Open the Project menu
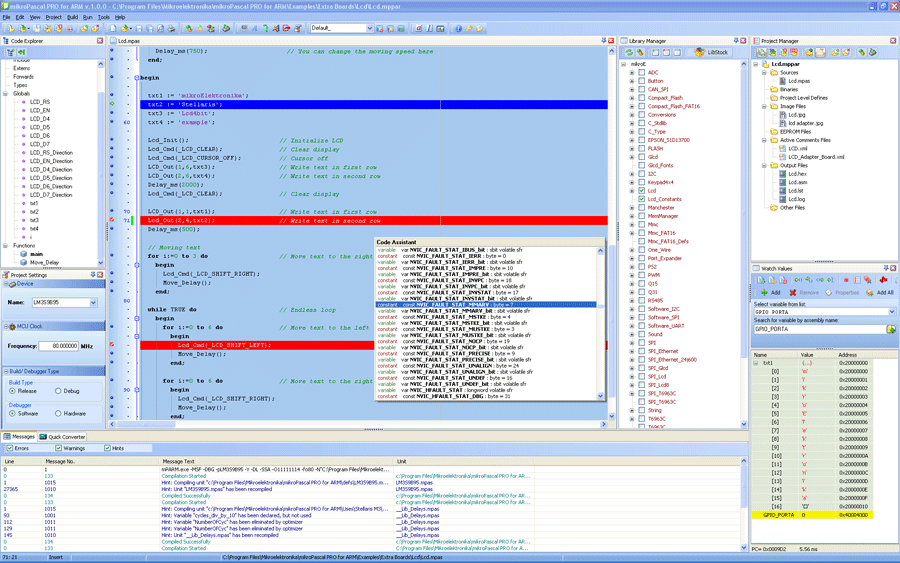The image size is (900, 563). 53,17
